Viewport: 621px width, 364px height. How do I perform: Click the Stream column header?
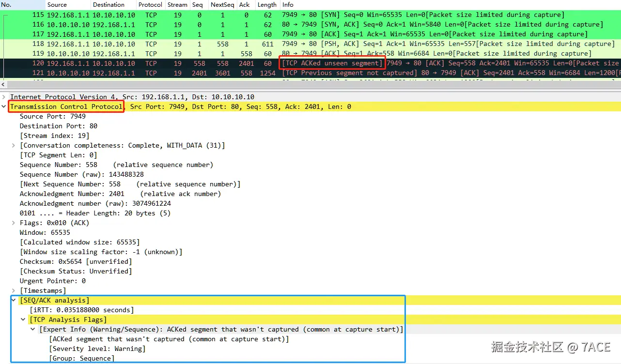177,5
